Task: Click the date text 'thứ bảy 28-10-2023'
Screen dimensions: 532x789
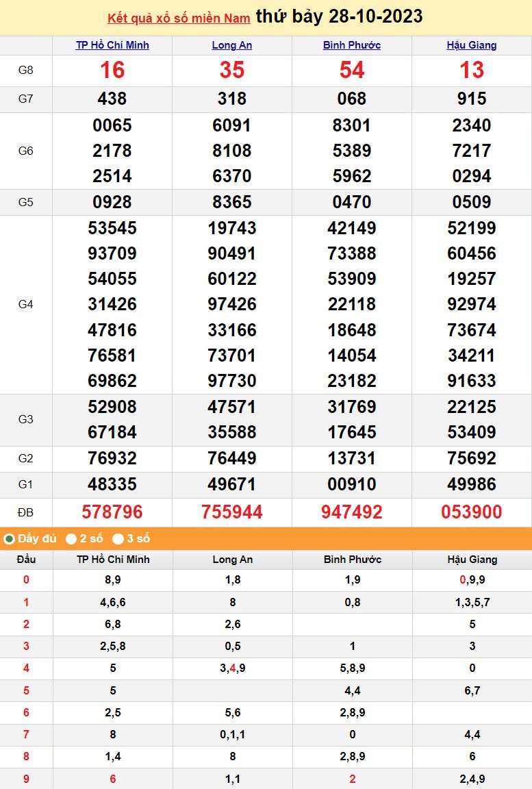Action: coord(339,16)
